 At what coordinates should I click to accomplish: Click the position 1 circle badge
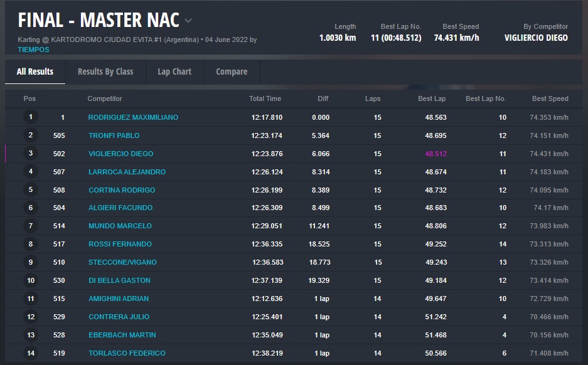pyautogui.click(x=31, y=117)
